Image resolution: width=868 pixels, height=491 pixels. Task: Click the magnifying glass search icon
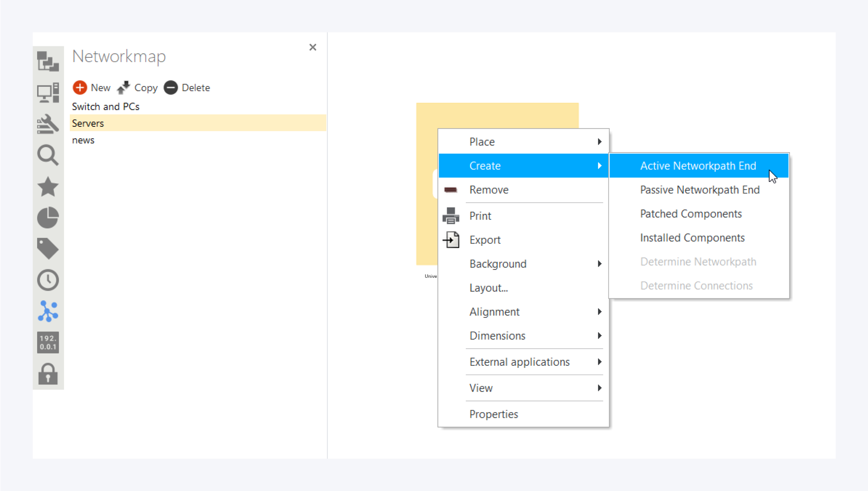coord(48,155)
